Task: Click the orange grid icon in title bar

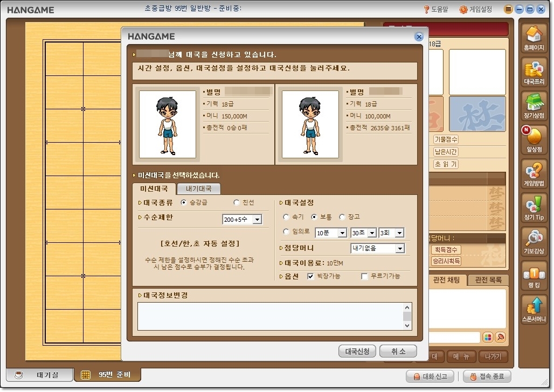Action: coord(508,10)
